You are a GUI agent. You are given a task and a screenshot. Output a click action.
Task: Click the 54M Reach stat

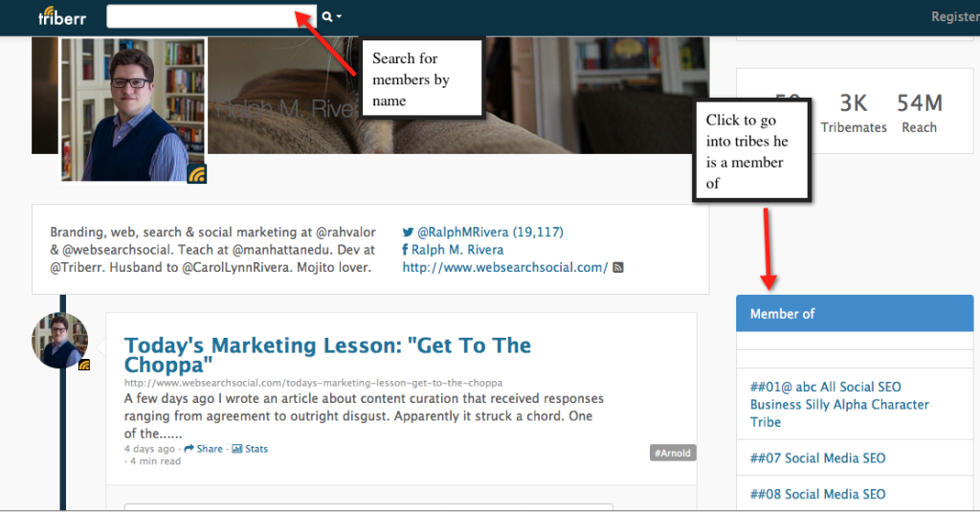pos(920,113)
